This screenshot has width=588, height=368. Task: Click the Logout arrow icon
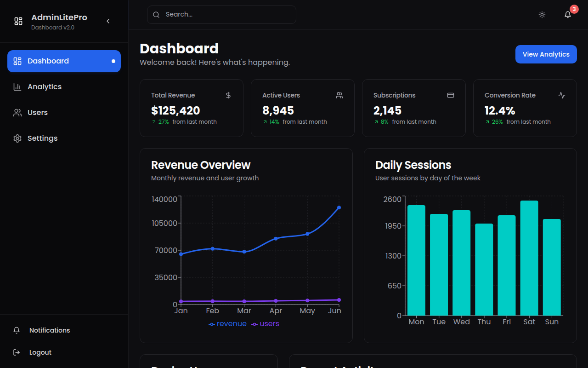pyautogui.click(x=17, y=352)
